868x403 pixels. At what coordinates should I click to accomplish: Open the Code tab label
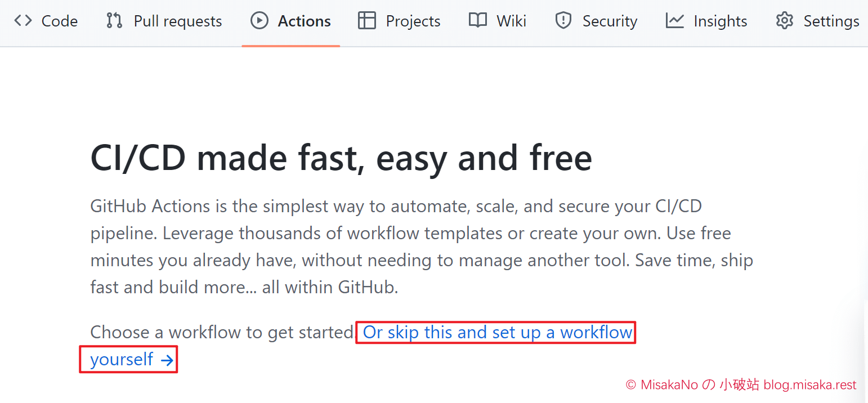[x=60, y=21]
